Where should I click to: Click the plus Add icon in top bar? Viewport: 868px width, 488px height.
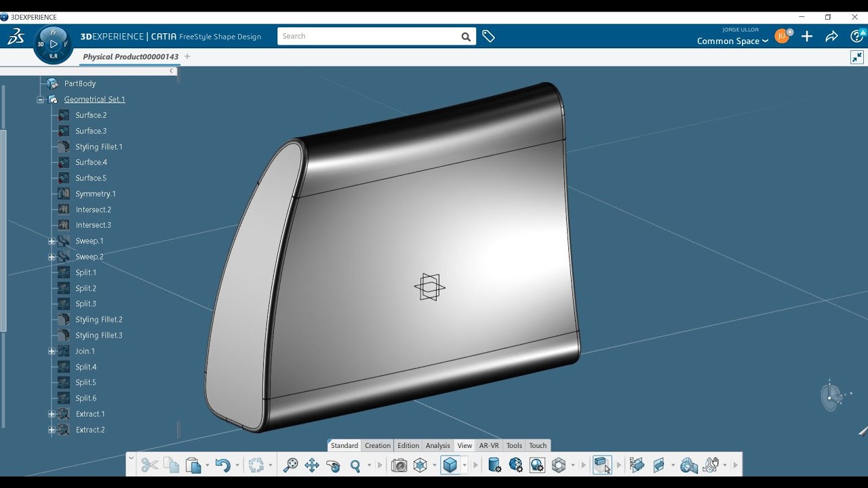tap(807, 37)
